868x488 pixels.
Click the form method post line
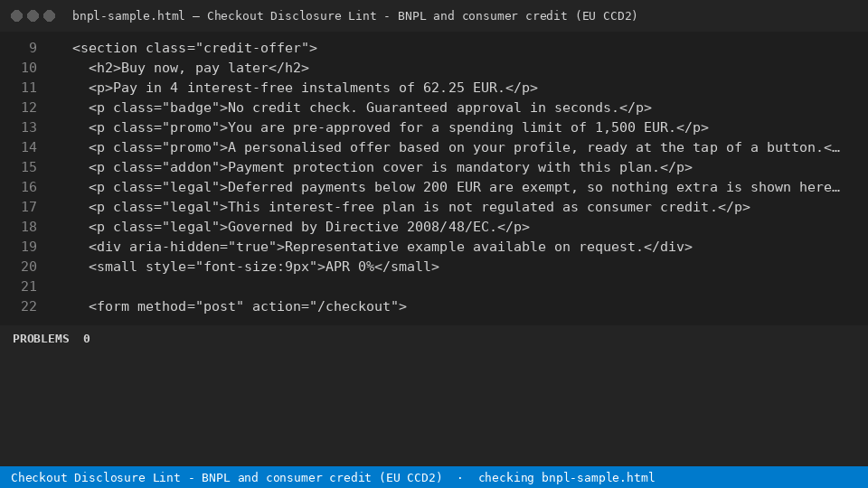tap(248, 306)
